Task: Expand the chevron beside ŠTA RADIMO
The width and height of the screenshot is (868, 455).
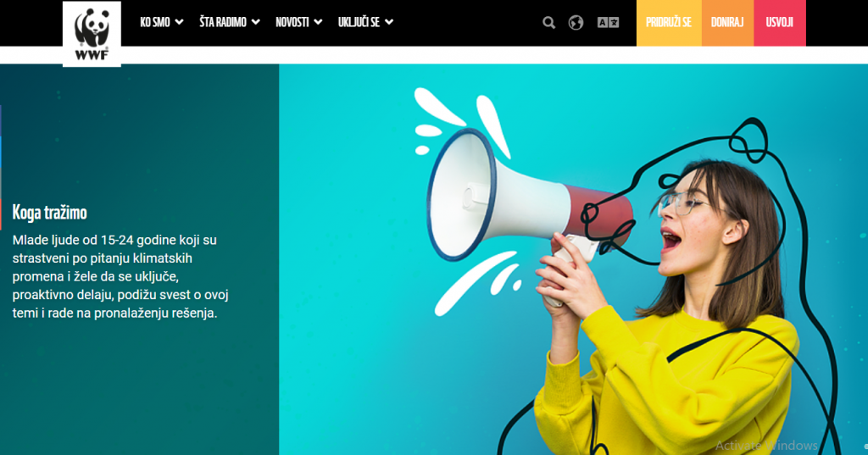Action: (x=256, y=22)
